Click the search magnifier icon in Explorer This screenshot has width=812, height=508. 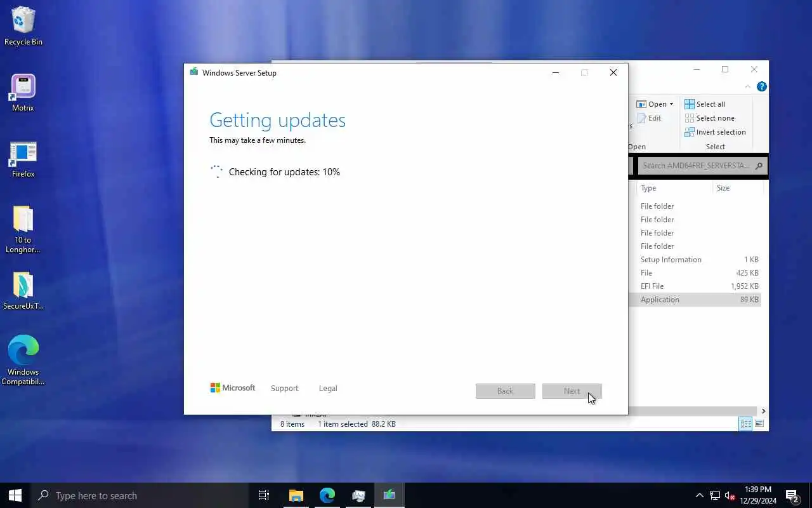759,166
